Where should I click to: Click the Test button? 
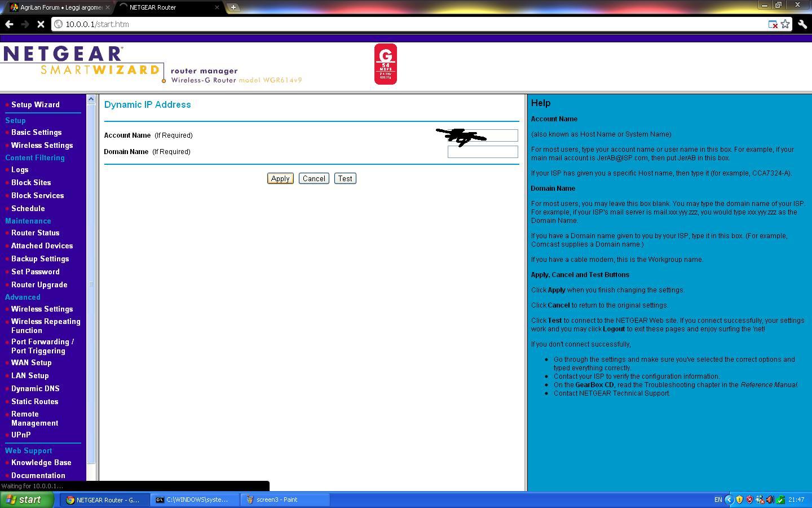(x=345, y=178)
